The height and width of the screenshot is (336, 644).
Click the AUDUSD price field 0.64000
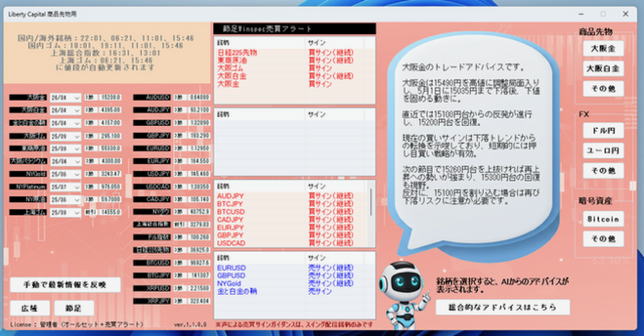199,97
